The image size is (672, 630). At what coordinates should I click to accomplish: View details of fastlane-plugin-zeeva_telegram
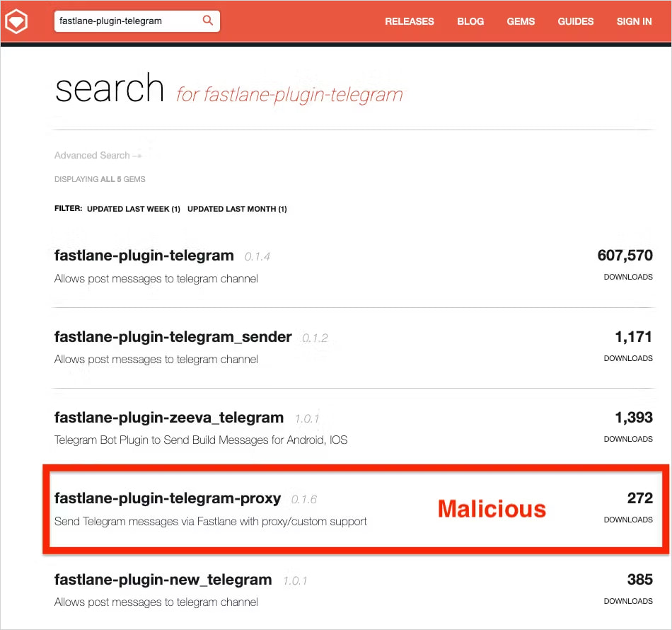[169, 417]
